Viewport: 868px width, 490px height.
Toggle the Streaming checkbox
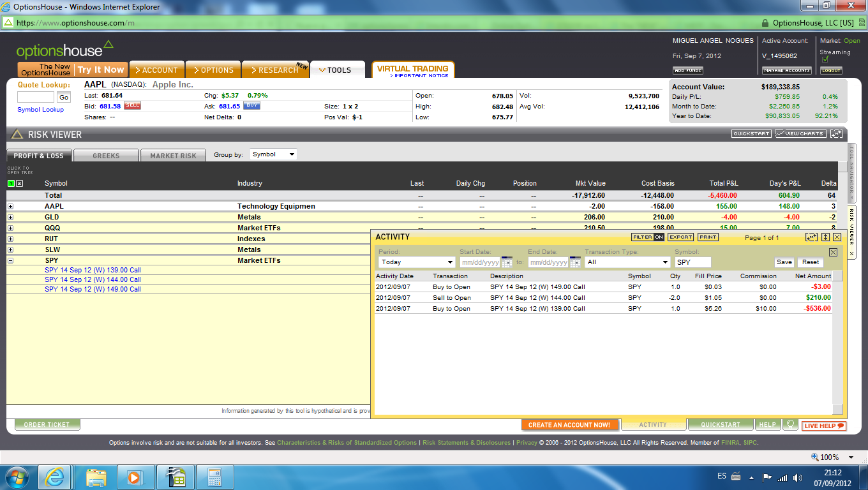[825, 59]
